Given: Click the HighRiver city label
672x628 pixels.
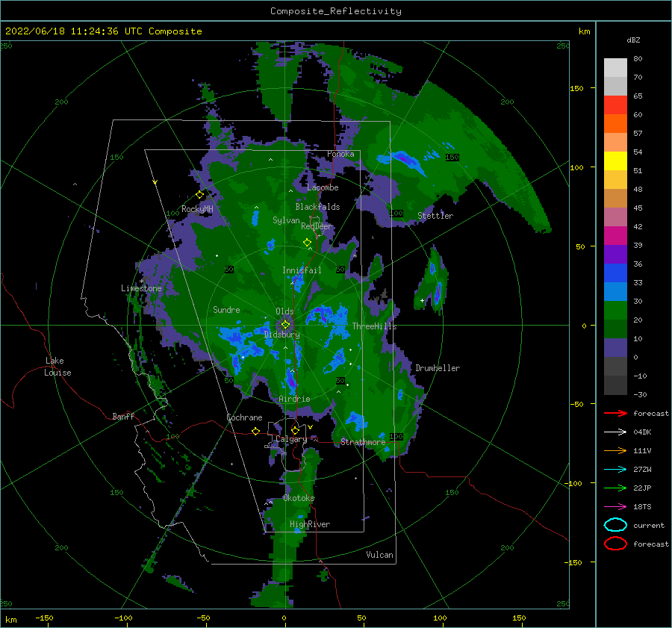Looking at the screenshot, I should 310,524.
